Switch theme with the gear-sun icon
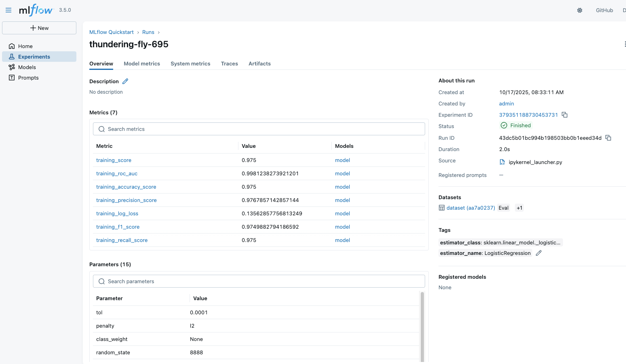 pyautogui.click(x=580, y=11)
